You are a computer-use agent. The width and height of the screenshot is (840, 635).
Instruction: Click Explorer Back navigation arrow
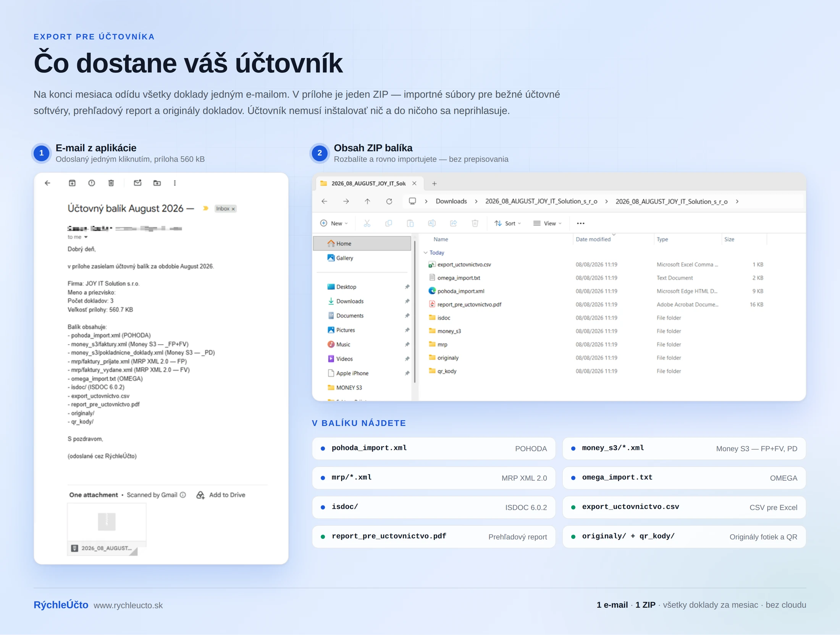[324, 201]
